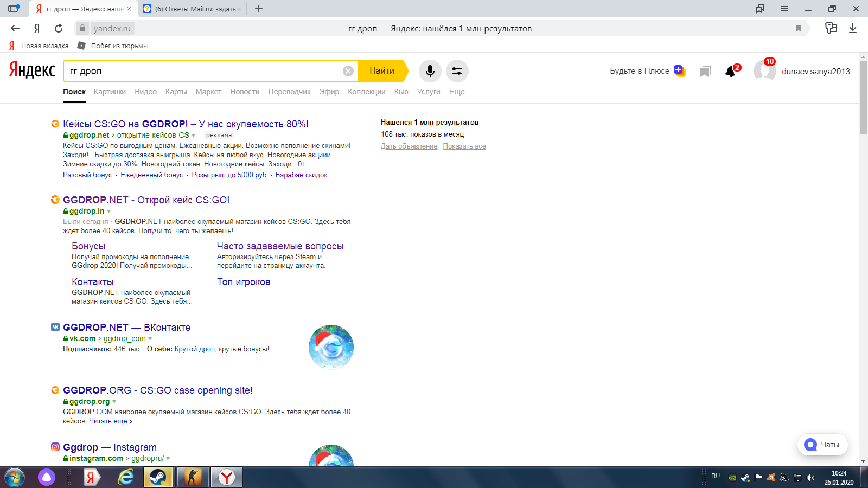
Task: Click the 'Топ игроков' sitelink
Action: pos(244,282)
